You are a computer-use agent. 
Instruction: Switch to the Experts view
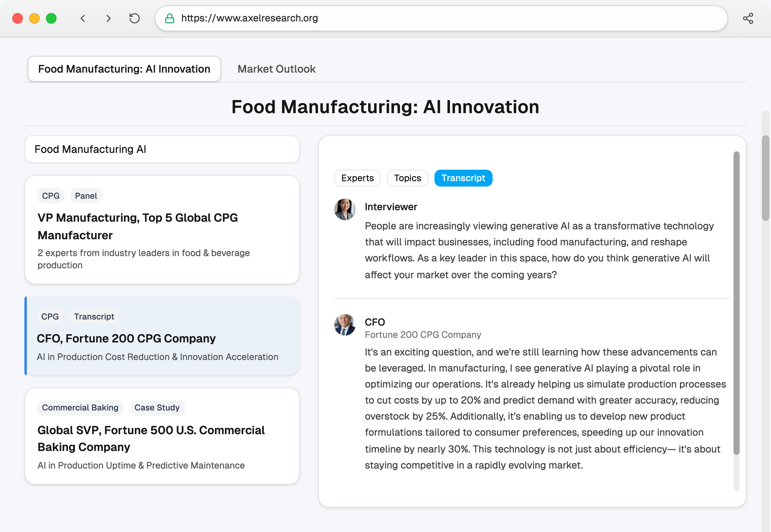357,178
